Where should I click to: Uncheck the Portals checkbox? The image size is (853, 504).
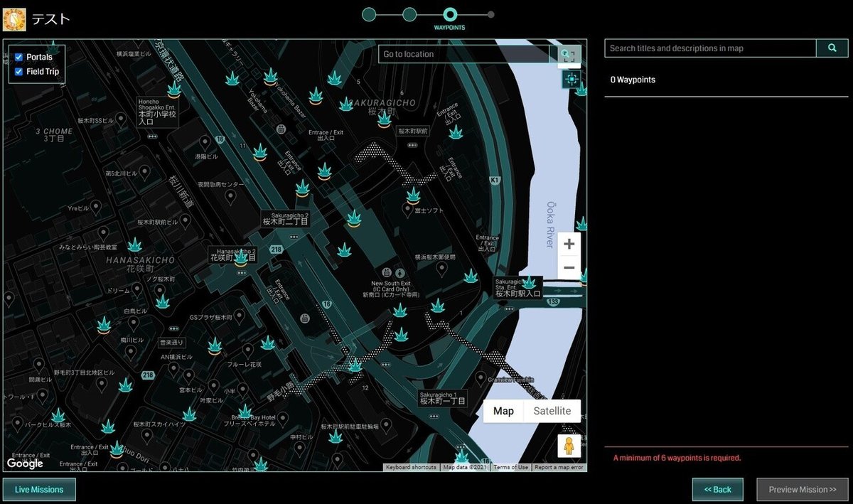[x=19, y=57]
